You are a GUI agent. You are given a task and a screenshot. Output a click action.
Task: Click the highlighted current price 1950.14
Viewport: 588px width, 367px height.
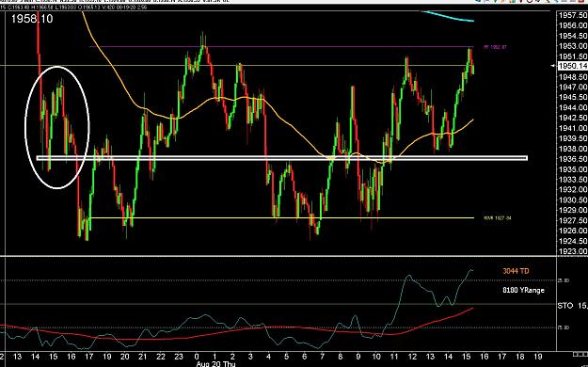point(573,66)
